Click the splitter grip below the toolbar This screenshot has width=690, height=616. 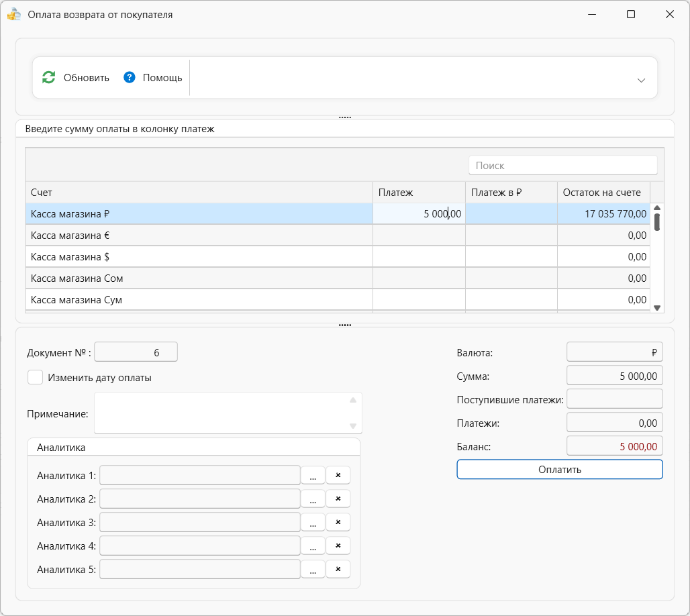coord(345,117)
